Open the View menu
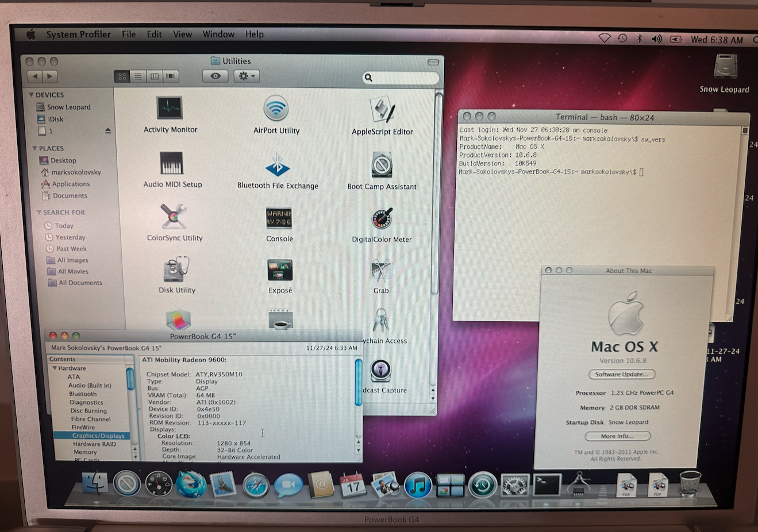The width and height of the screenshot is (758, 532). [x=182, y=34]
